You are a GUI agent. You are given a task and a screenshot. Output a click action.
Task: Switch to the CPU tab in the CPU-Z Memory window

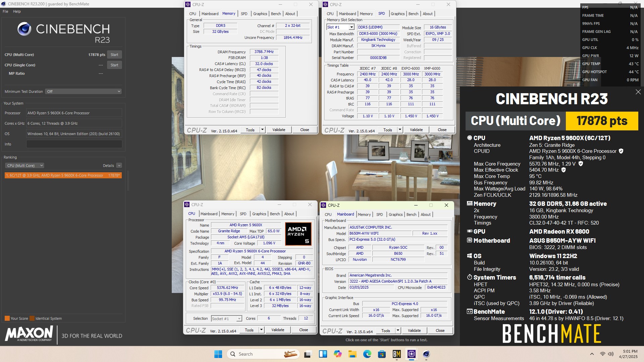tap(193, 14)
